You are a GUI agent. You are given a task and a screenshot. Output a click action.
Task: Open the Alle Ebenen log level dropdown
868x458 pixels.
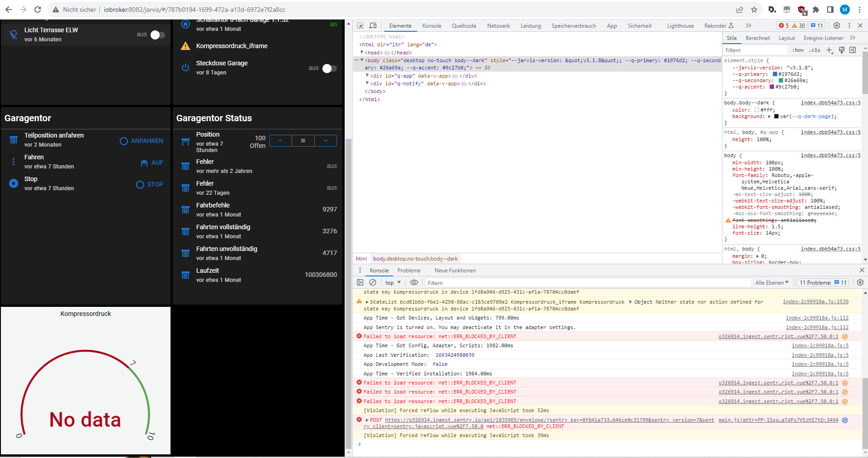[x=772, y=282]
